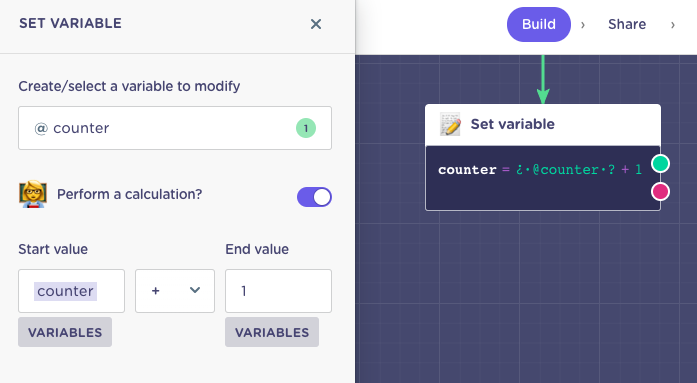697x383 pixels.
Task: Click VARIABLES button under End value
Action: [272, 332]
